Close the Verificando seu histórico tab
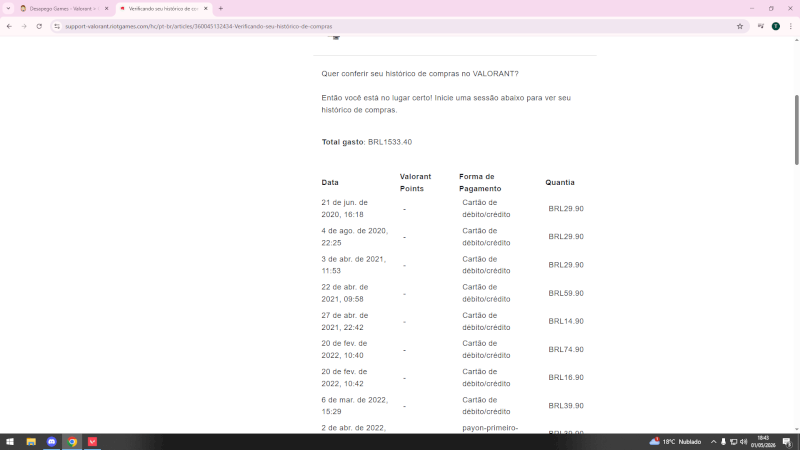This screenshot has height=450, width=800. [206, 9]
